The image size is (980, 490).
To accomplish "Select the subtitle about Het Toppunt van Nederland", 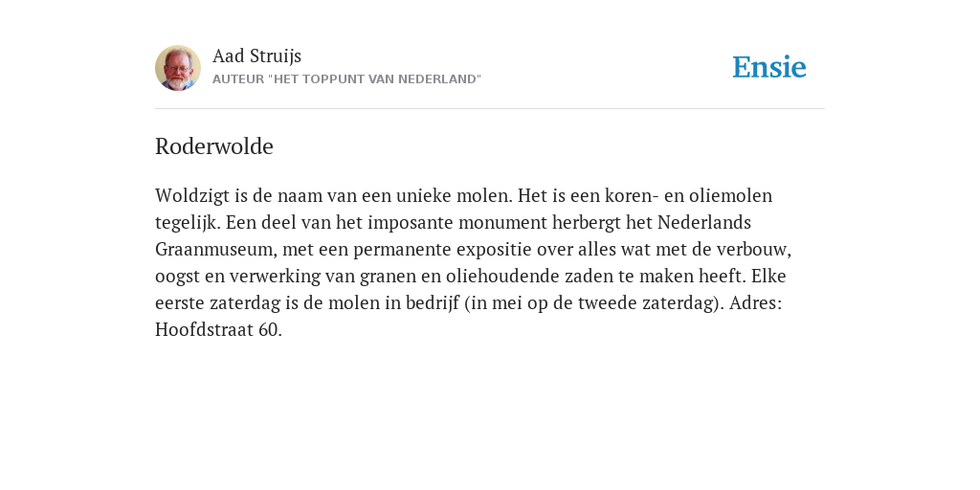I will point(346,79).
